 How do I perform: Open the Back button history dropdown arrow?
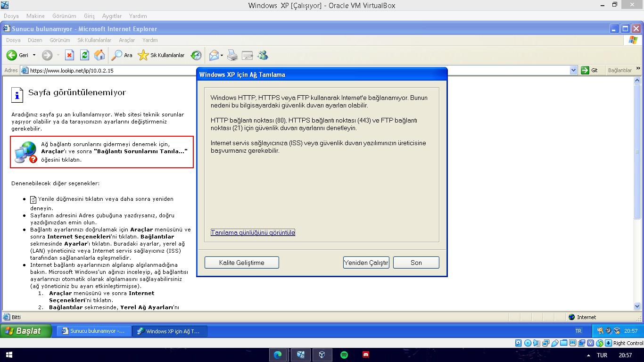coord(34,55)
